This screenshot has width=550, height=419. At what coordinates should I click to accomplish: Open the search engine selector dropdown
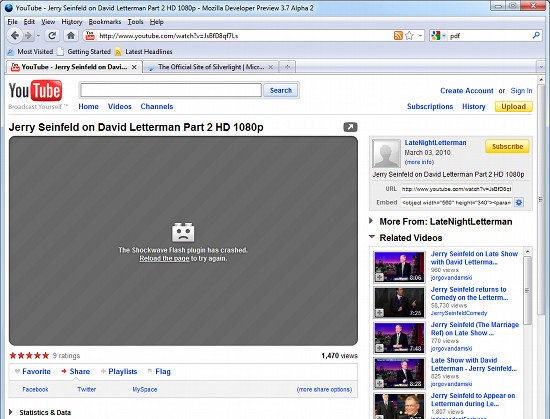pos(443,36)
